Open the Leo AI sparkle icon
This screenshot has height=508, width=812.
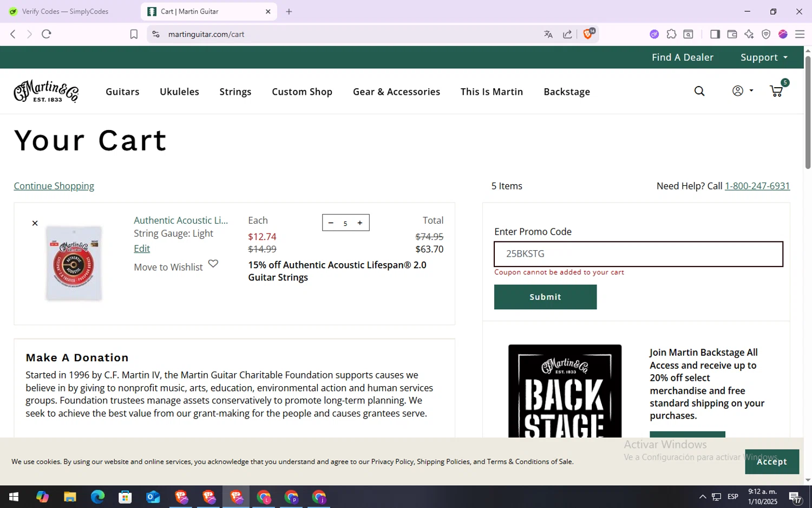(749, 34)
